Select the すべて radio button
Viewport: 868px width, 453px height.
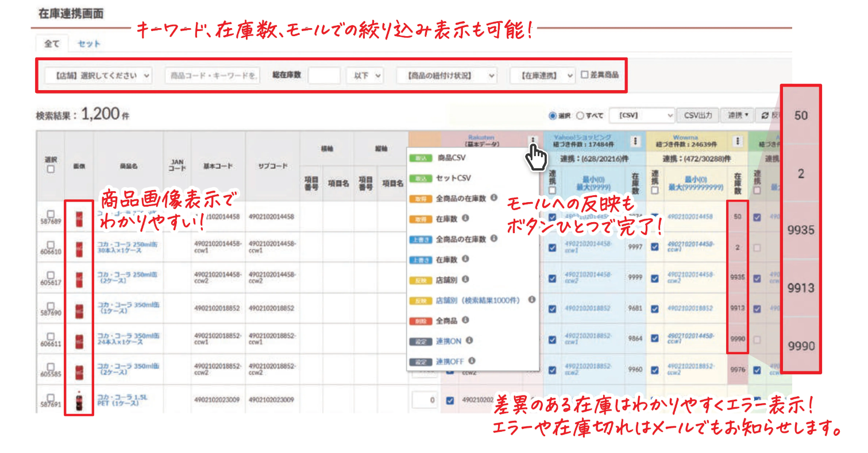579,115
